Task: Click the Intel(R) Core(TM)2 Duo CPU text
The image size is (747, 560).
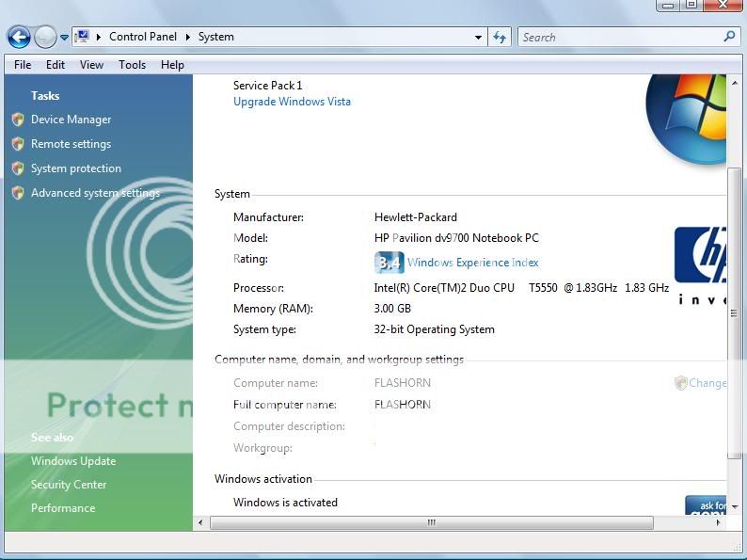Action: coord(444,288)
